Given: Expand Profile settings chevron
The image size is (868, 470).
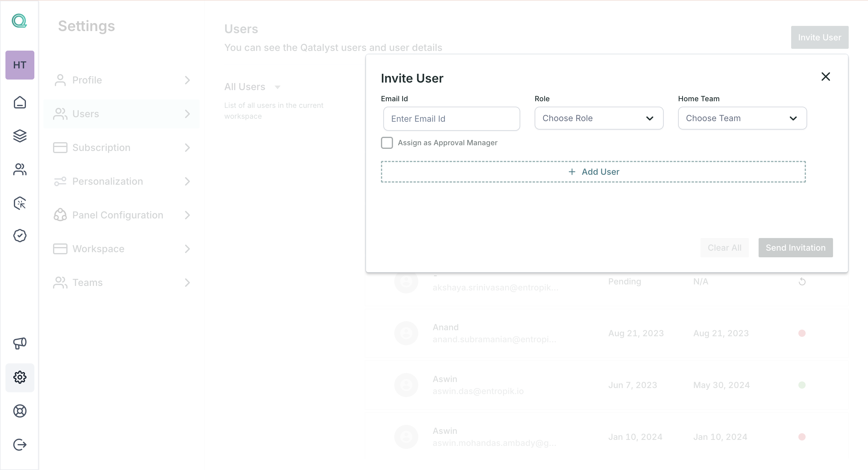Looking at the screenshot, I should click(187, 80).
